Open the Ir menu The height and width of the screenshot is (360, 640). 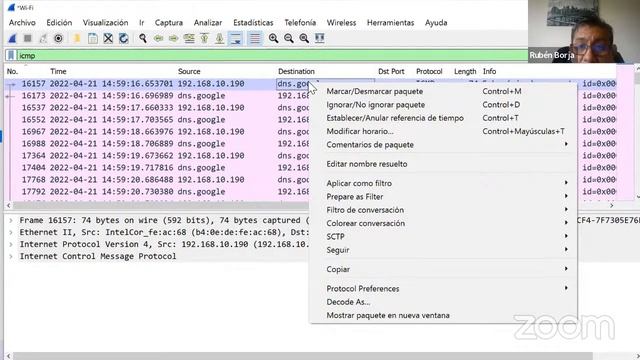141,22
